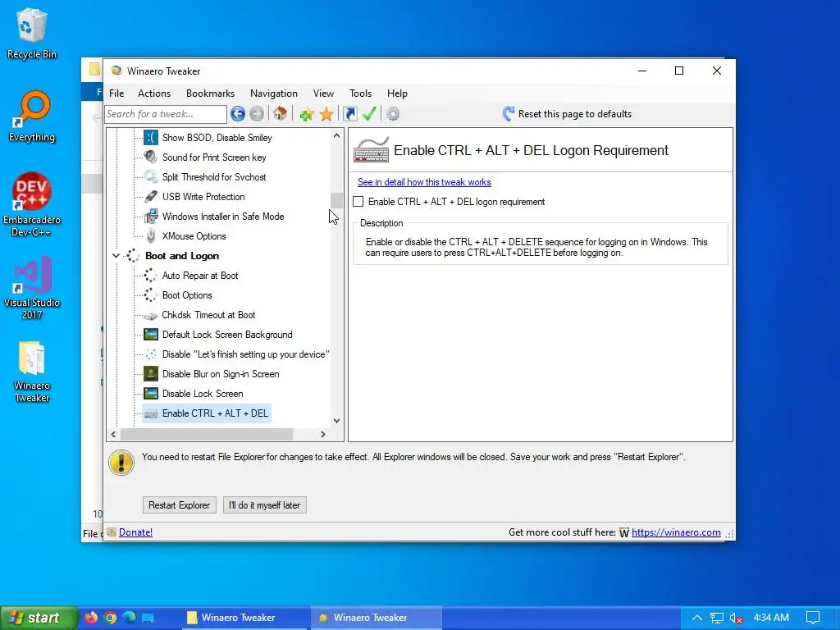Select Visual Studio 2017 desktop icon
Screen dimensions: 840x630
coord(32,288)
